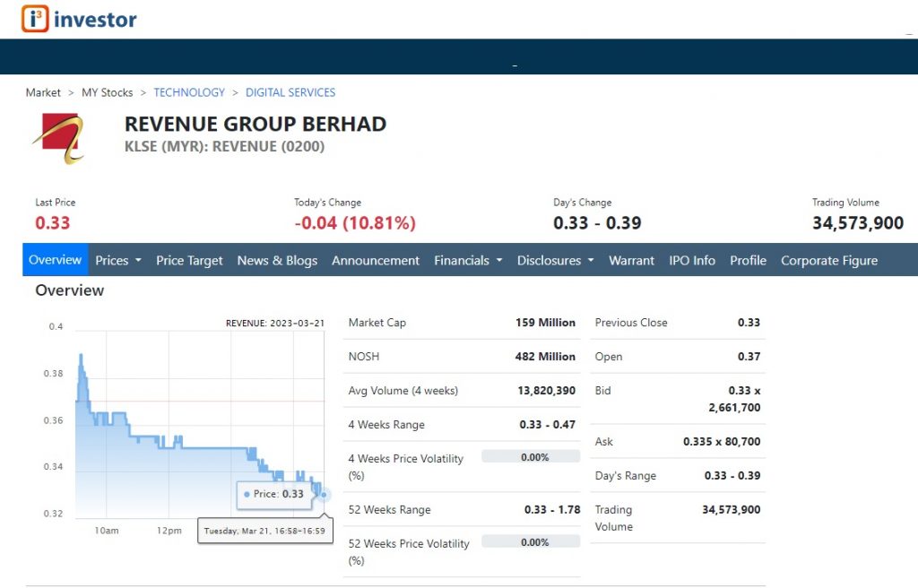Open the DIGITAL SERVICES category link
The height and width of the screenshot is (588, 918).
pyautogui.click(x=290, y=92)
